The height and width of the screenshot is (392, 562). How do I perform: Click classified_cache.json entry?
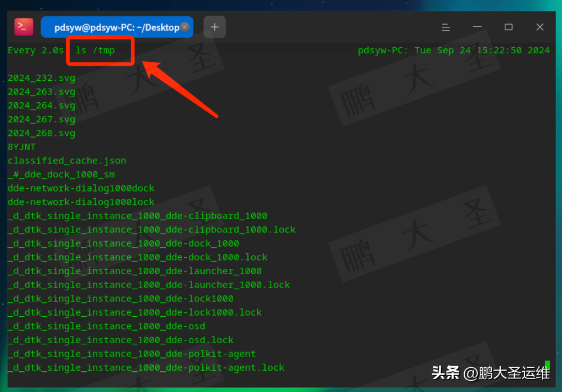[67, 161]
